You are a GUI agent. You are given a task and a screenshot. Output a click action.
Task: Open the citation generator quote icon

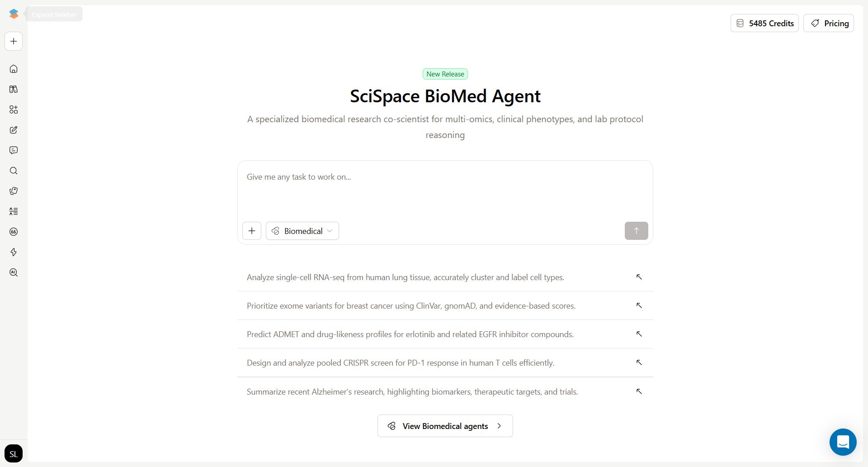tap(14, 232)
